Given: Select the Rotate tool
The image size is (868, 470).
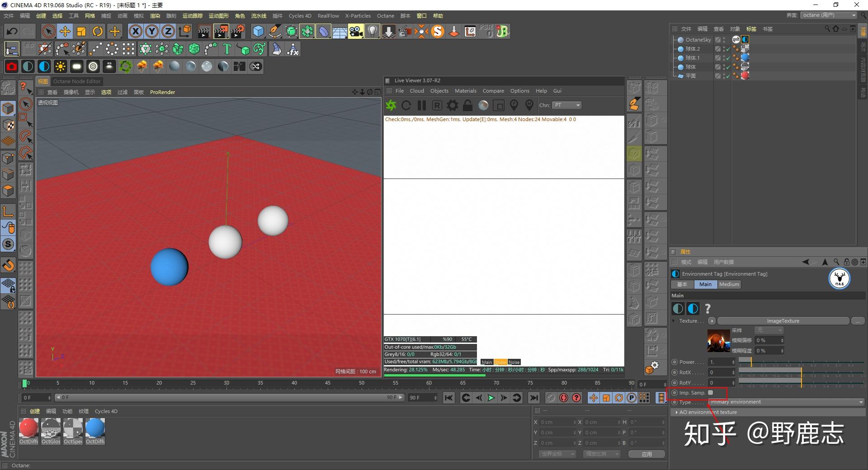Looking at the screenshot, I should click(98, 31).
